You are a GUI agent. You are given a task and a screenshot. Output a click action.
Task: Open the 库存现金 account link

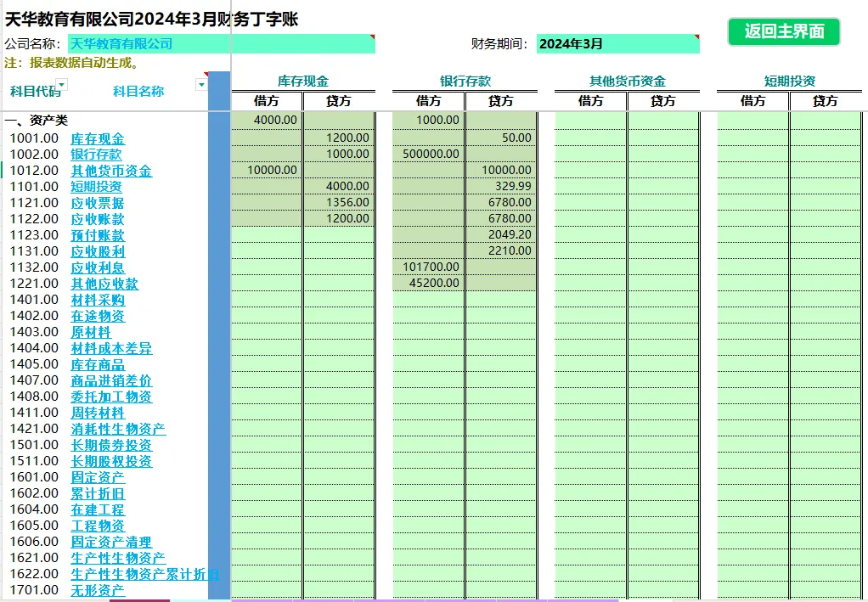(x=98, y=138)
